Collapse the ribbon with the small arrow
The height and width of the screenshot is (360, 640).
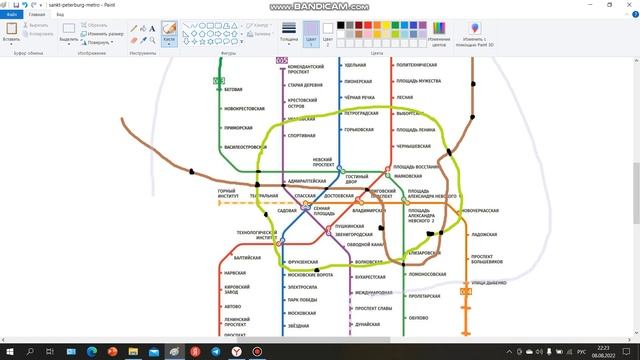(x=627, y=15)
